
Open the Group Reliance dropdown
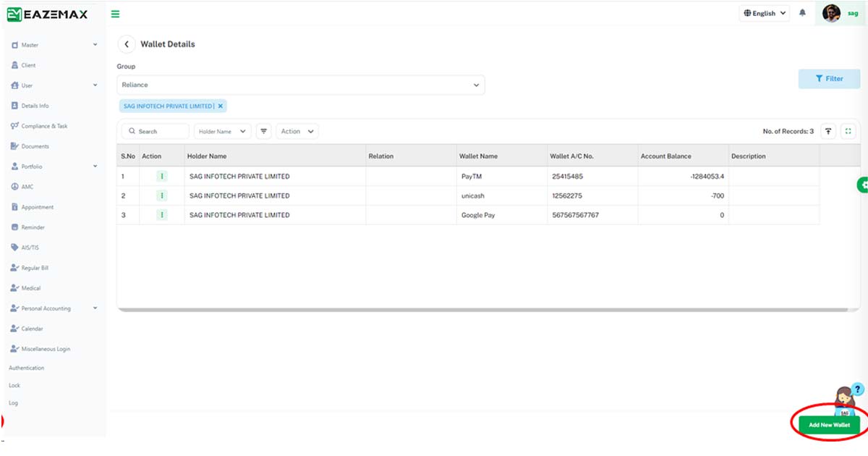(x=301, y=85)
